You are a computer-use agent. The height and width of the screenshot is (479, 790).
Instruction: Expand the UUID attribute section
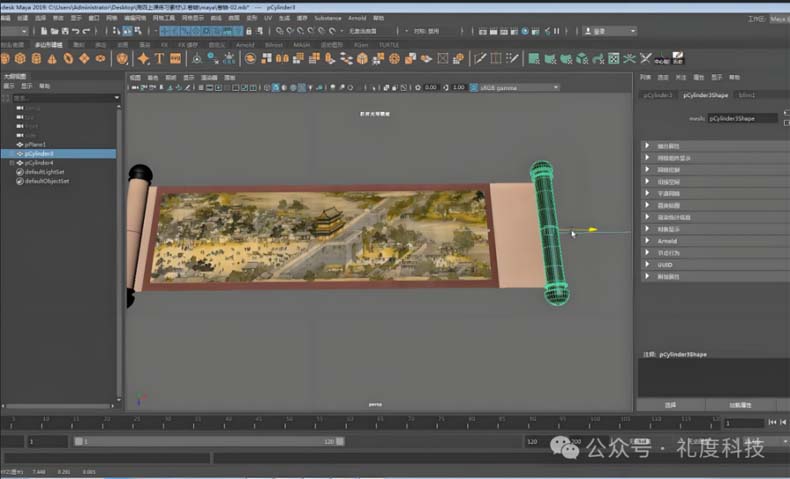647,264
